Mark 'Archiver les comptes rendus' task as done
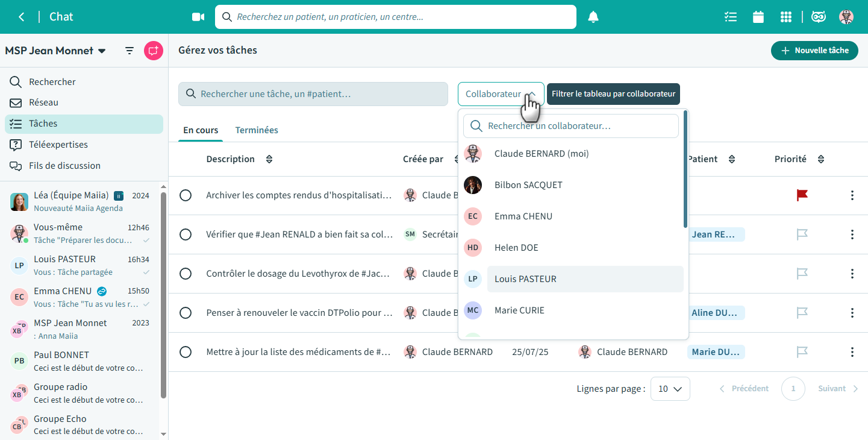868x440 pixels. point(186,195)
